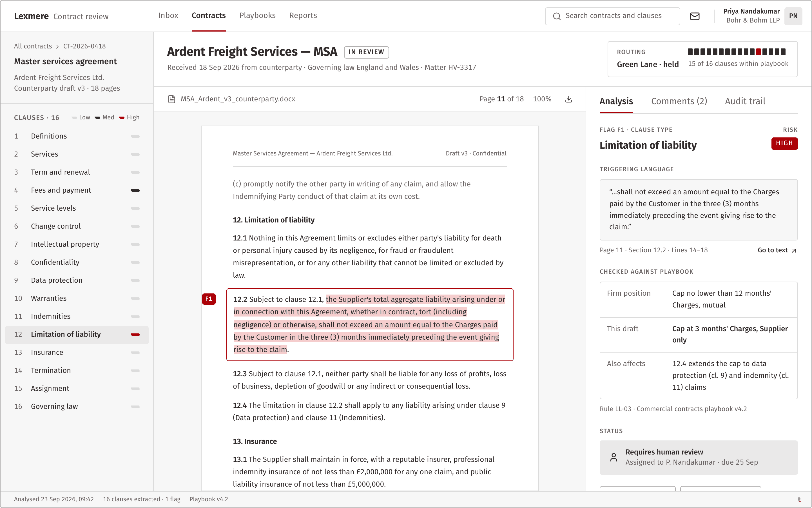Screen dimensions: 812x508
Task: Click the low-risk marker on Governing law row
Action: (x=135, y=407)
